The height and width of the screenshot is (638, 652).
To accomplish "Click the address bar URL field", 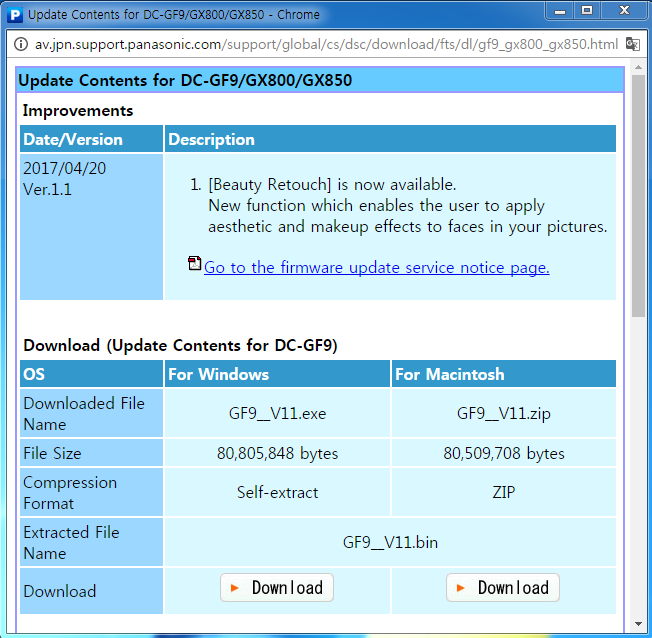I will click(326, 44).
